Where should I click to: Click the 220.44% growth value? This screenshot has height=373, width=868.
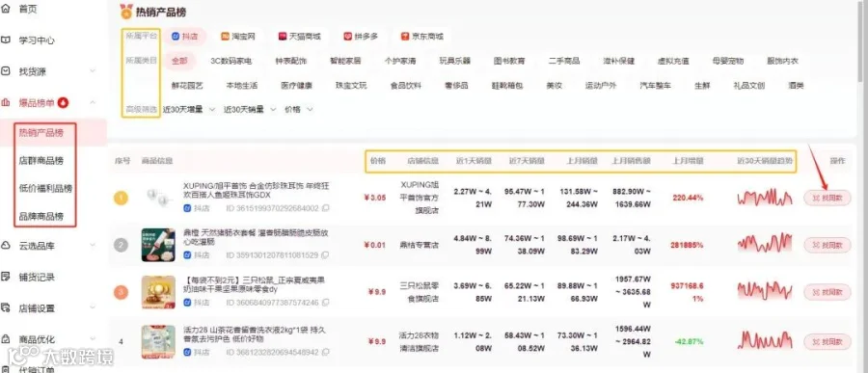coord(688,198)
